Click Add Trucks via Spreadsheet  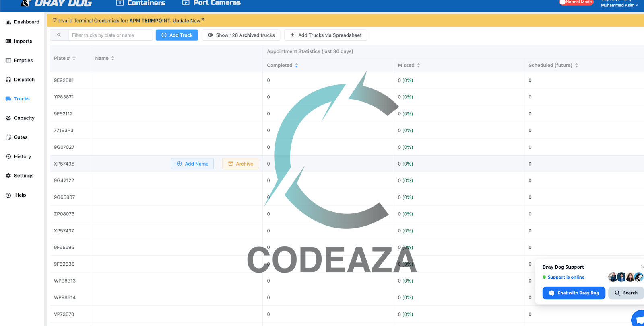[326, 35]
